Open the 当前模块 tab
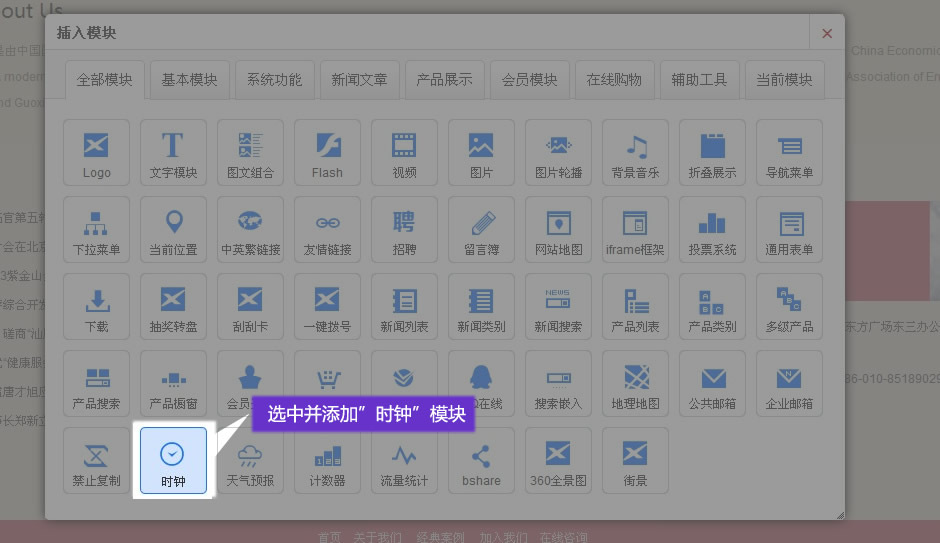 784,80
